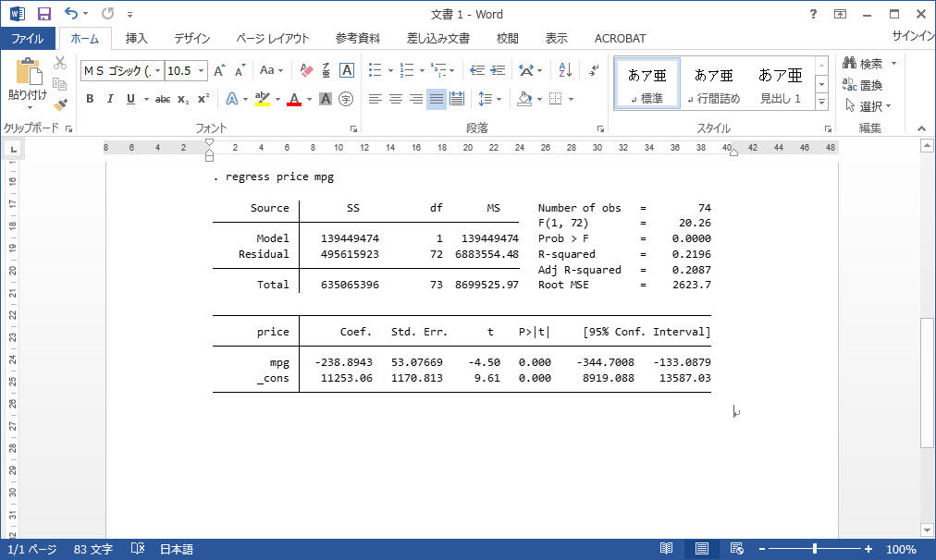The image size is (936, 560).
Task: Sort text with the A-Z sort icon
Action: 565,70
